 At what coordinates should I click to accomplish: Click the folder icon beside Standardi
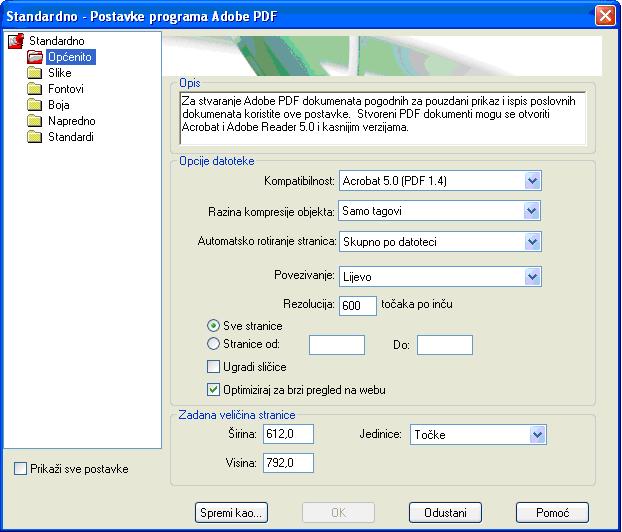pos(35,137)
